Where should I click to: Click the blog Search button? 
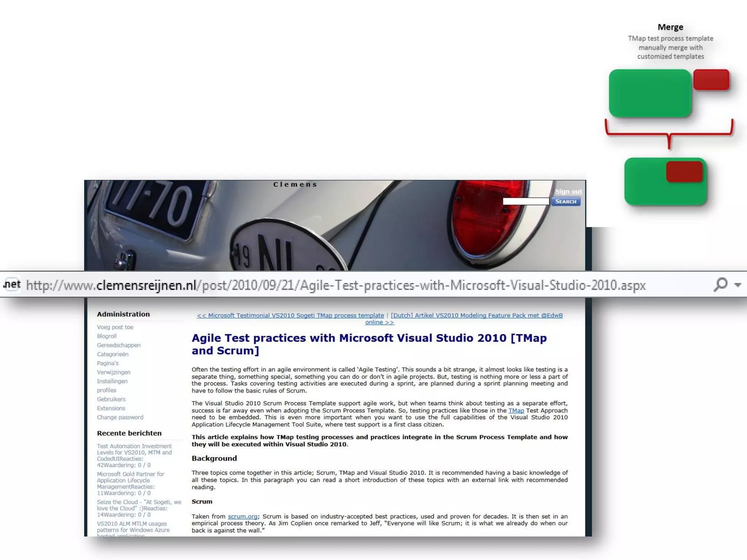tap(565, 202)
